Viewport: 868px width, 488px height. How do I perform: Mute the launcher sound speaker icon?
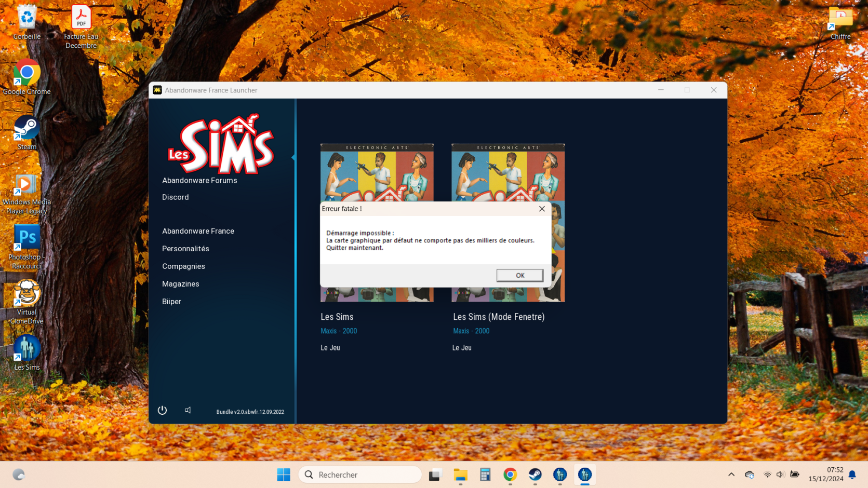(x=188, y=410)
